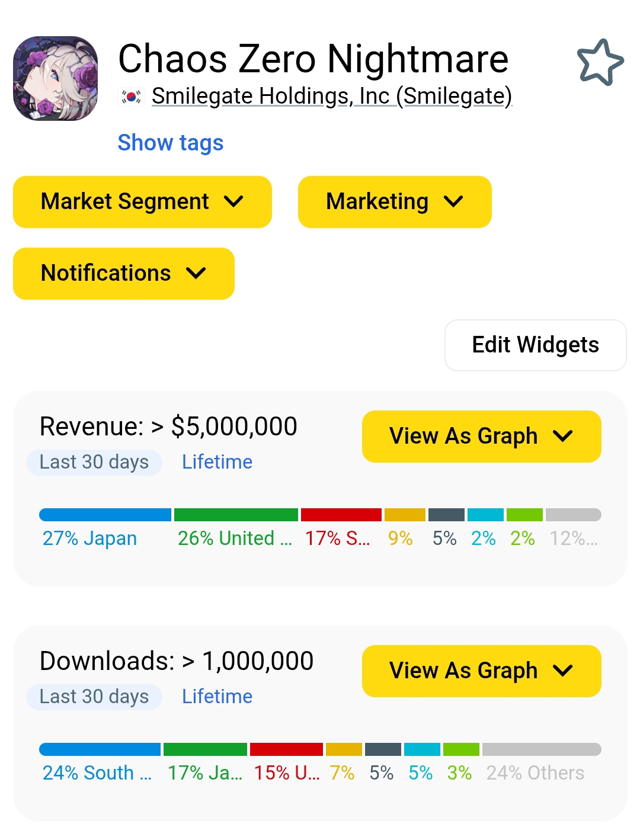Click the 'Revenue: > $5,000,000' heading
Image resolution: width=640 pixels, height=840 pixels.
[x=168, y=427]
